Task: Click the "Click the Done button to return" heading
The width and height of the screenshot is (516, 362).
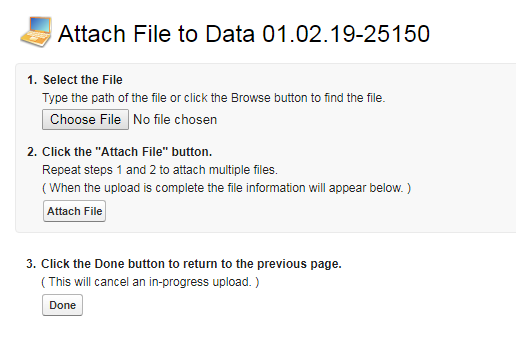Action: (191, 264)
